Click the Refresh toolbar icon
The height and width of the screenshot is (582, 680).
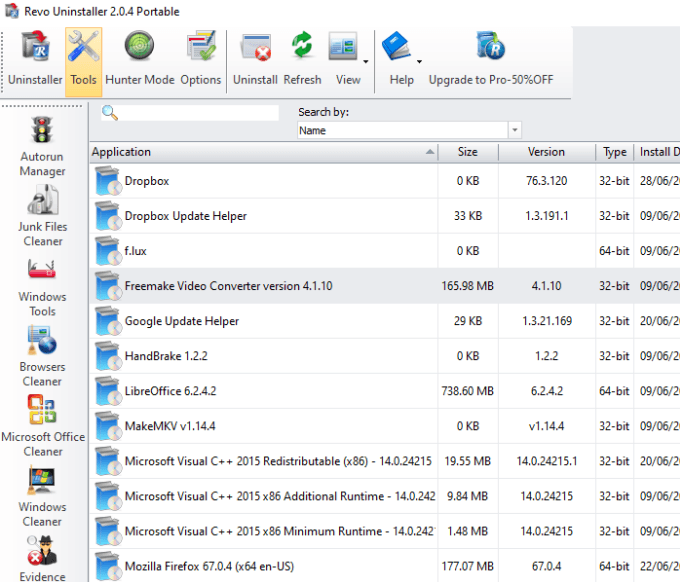pyautogui.click(x=302, y=59)
